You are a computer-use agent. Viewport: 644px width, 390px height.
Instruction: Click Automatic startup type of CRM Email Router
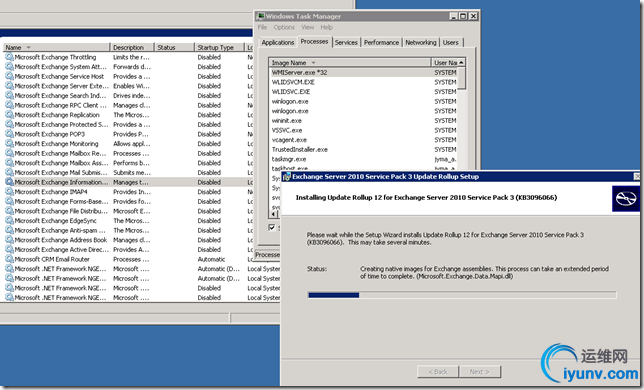pyautogui.click(x=211, y=259)
